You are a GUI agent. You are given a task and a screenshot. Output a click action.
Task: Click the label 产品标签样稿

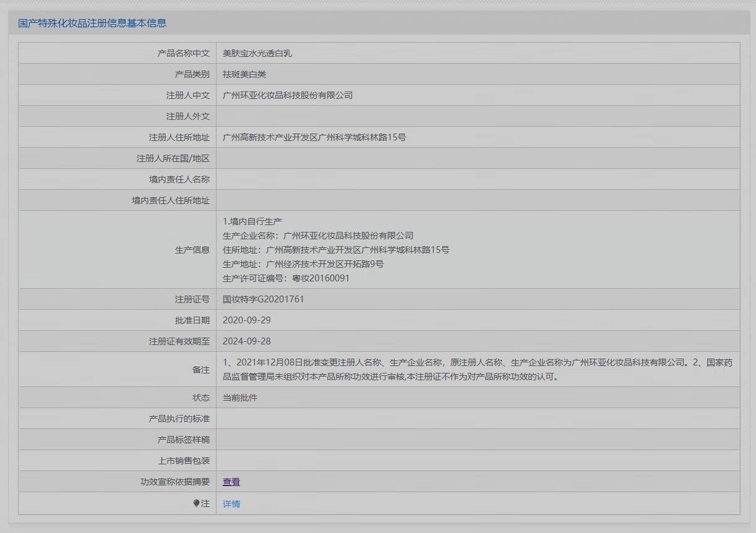click(x=184, y=440)
